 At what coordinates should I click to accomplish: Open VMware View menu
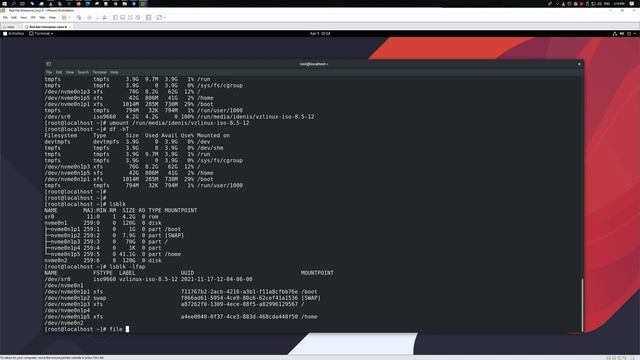pyautogui.click(x=24, y=18)
